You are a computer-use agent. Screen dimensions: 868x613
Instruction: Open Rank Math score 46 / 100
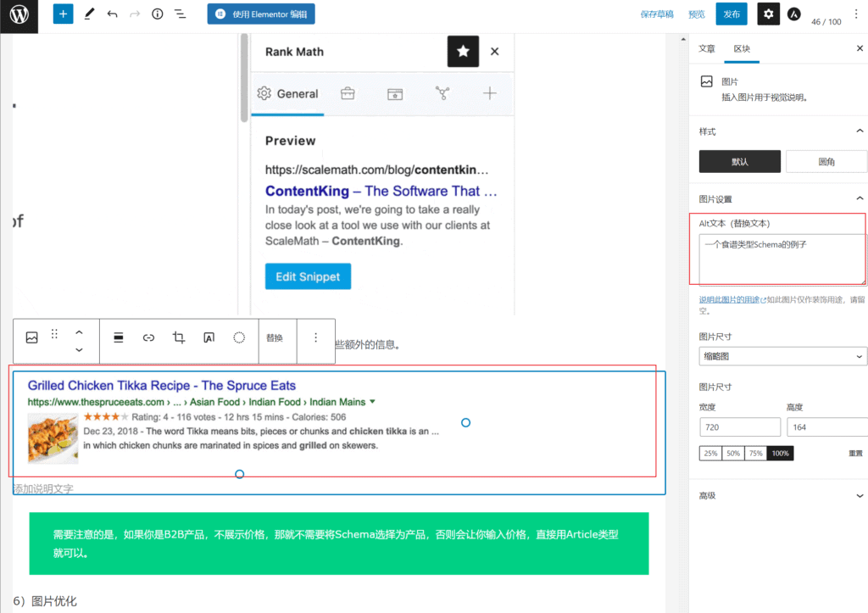point(826,21)
